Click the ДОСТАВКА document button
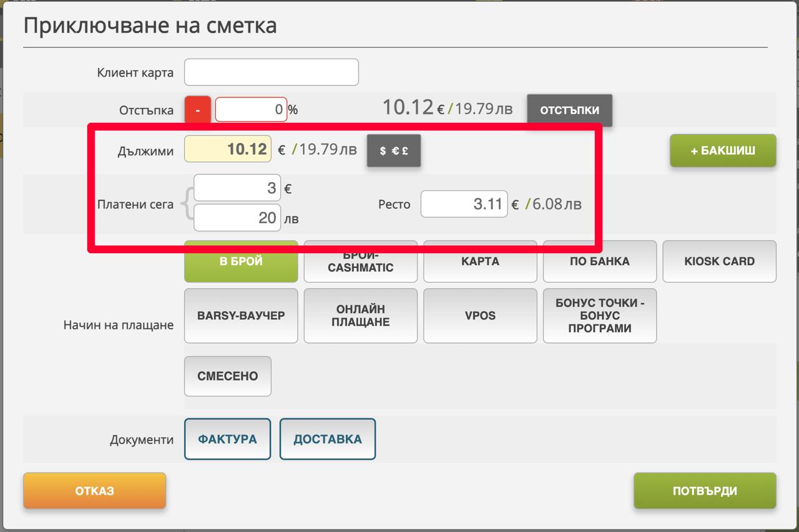The width and height of the screenshot is (799, 532). (x=327, y=439)
